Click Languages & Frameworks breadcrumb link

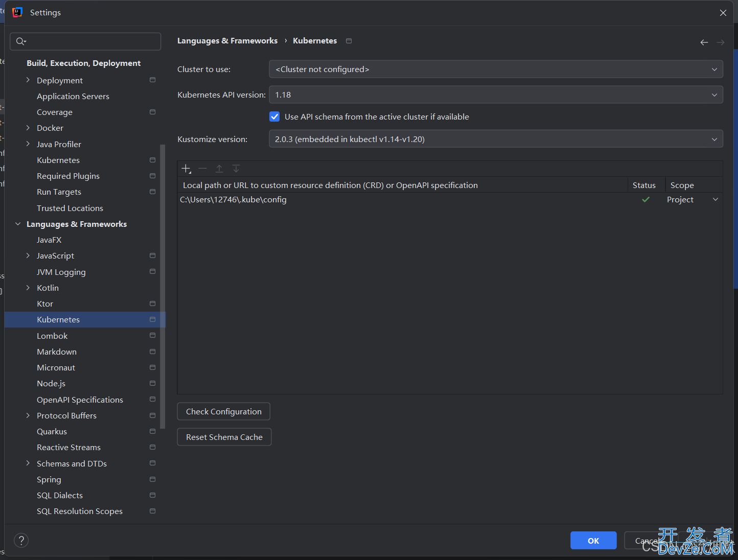pyautogui.click(x=227, y=41)
